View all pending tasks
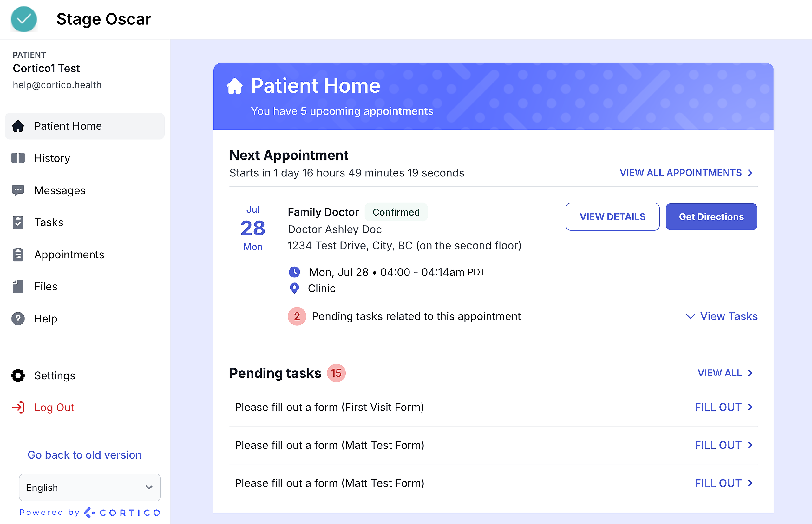 coord(724,373)
